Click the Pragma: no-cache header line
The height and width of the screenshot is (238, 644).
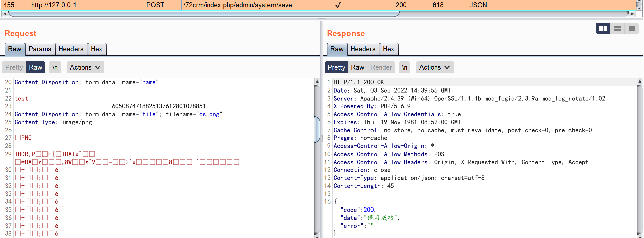point(360,138)
